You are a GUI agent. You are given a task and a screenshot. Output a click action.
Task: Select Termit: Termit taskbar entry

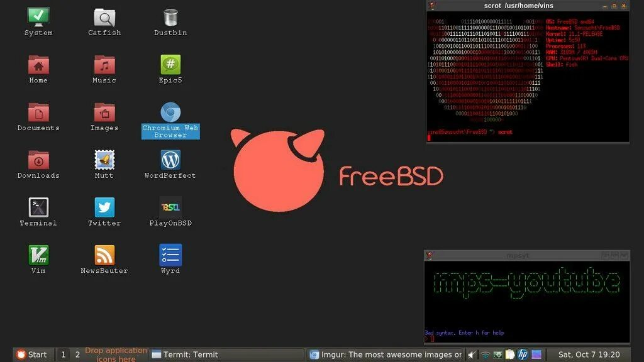pos(227,354)
